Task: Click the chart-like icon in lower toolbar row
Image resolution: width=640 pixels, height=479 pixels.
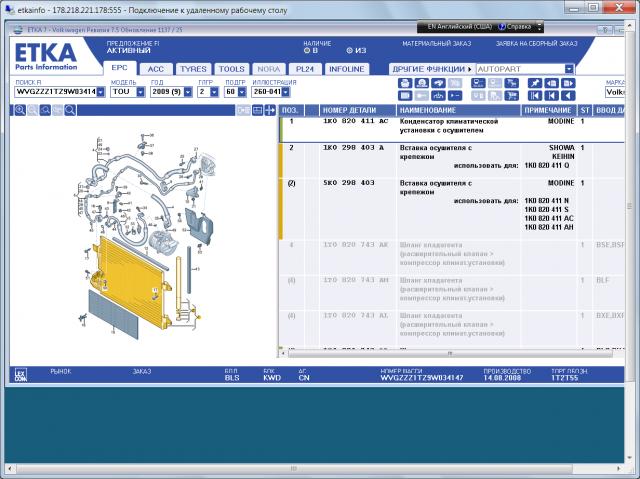Action: coord(438,96)
